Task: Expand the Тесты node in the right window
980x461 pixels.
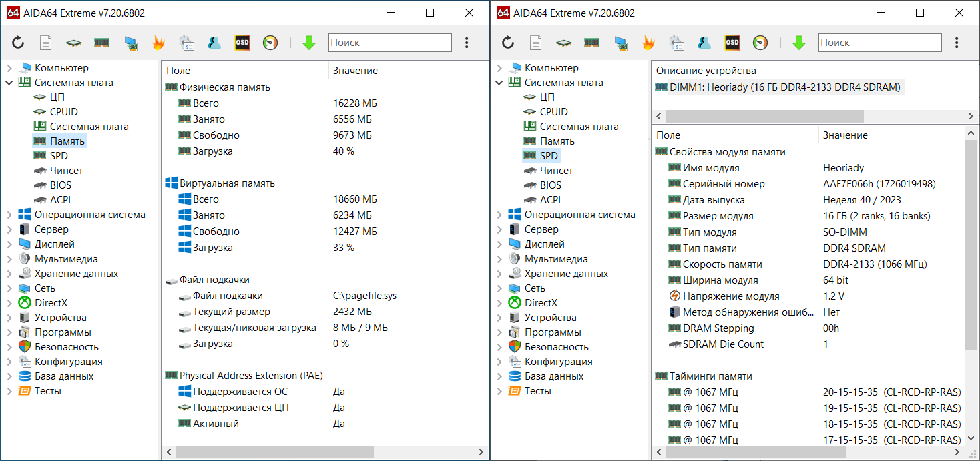Action: click(x=499, y=391)
